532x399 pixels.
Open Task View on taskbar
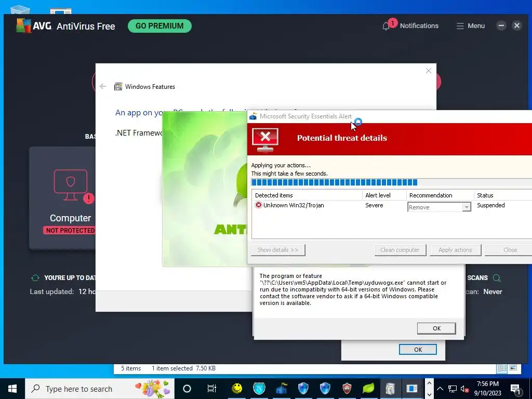click(x=212, y=389)
